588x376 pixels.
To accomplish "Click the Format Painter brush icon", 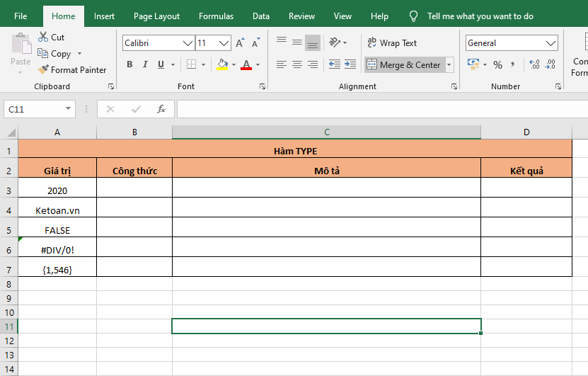I will pos(43,70).
